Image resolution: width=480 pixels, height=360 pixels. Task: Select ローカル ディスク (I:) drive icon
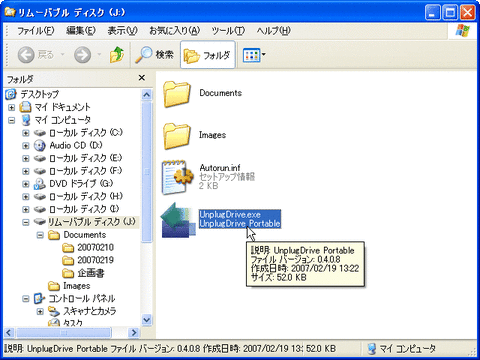coord(40,209)
